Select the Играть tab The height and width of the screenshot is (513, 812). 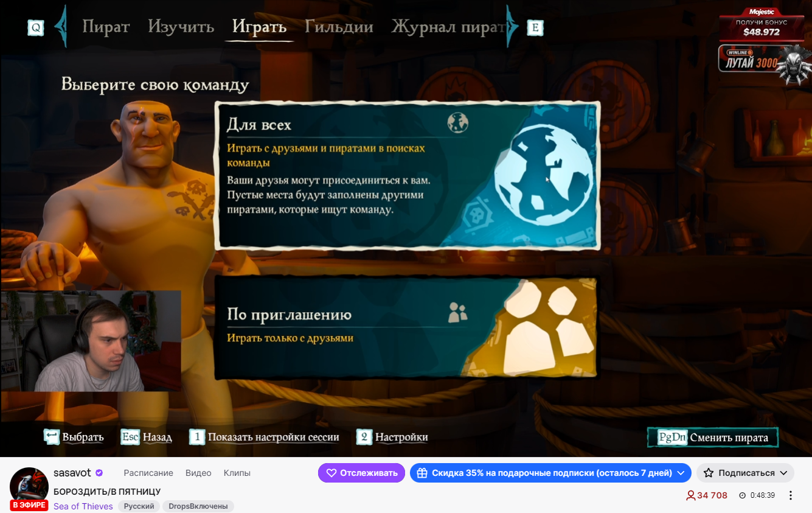tap(259, 27)
